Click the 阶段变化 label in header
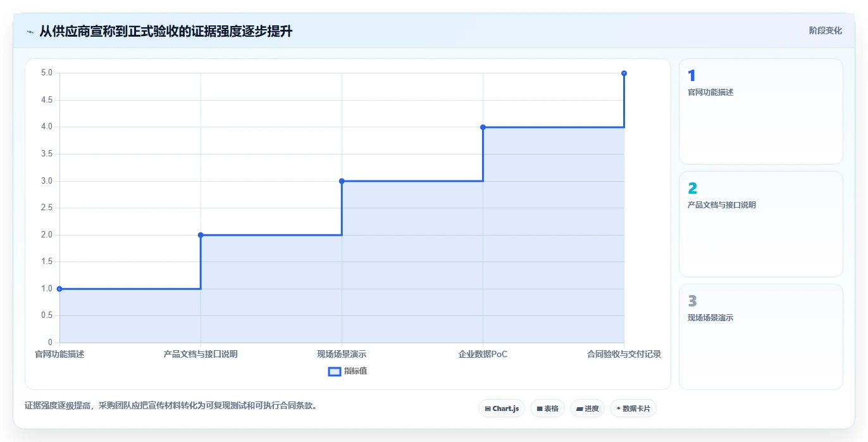Viewport: 868px width, 442px height. point(826,30)
